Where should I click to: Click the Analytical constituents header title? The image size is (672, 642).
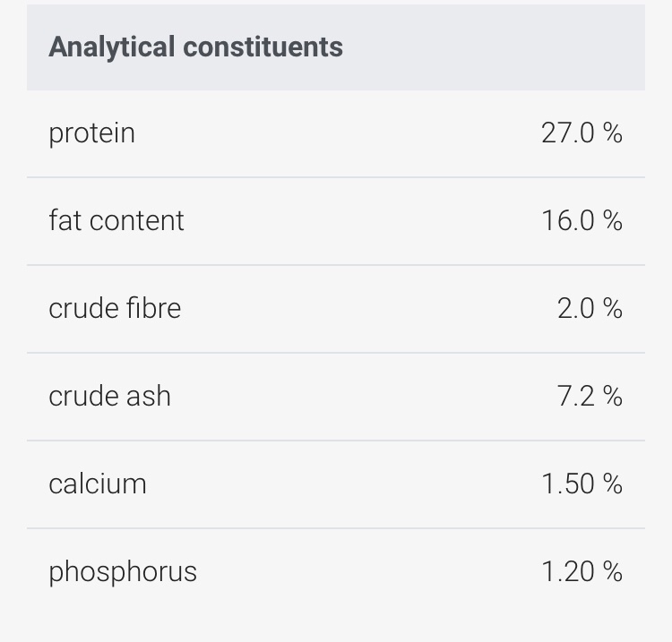click(196, 47)
